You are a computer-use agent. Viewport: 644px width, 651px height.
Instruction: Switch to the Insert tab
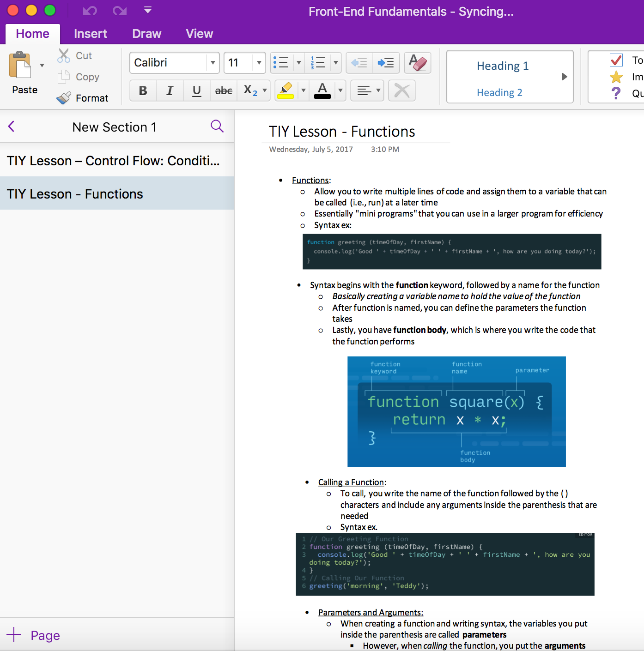(90, 33)
